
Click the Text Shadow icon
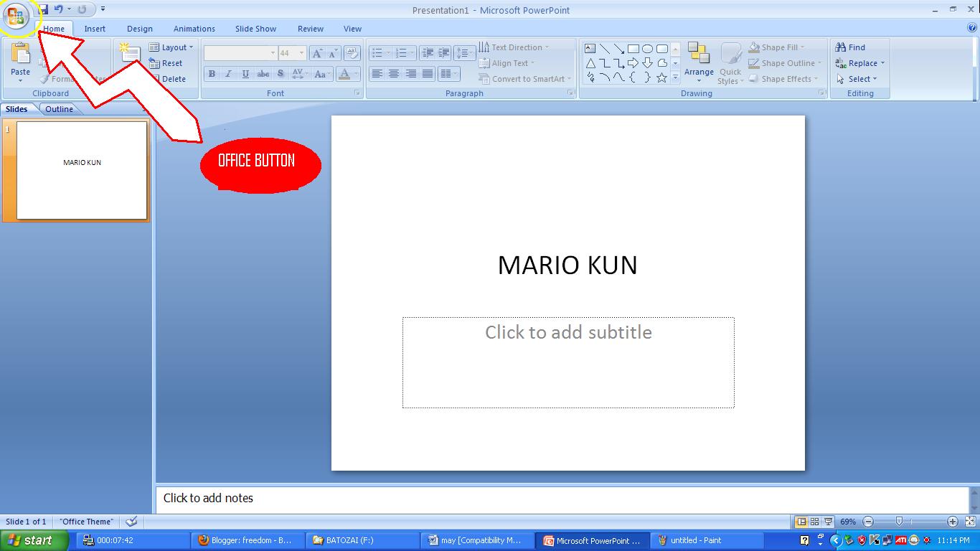click(280, 73)
